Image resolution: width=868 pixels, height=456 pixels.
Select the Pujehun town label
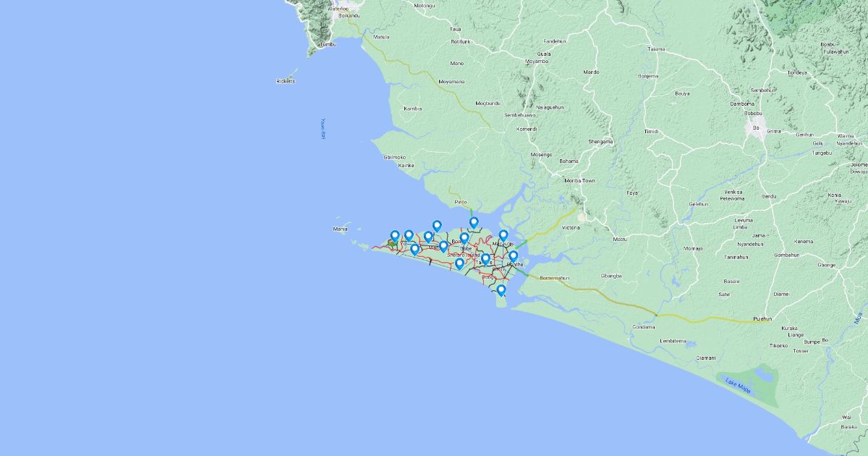point(762,318)
